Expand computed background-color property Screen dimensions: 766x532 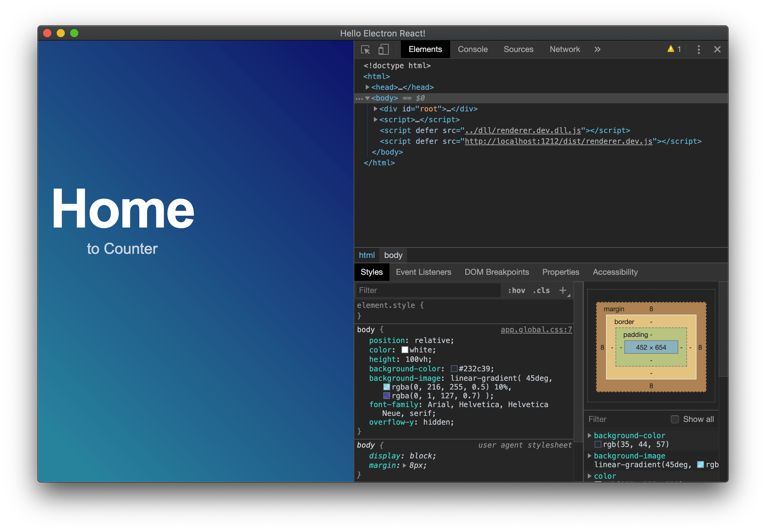(590, 435)
